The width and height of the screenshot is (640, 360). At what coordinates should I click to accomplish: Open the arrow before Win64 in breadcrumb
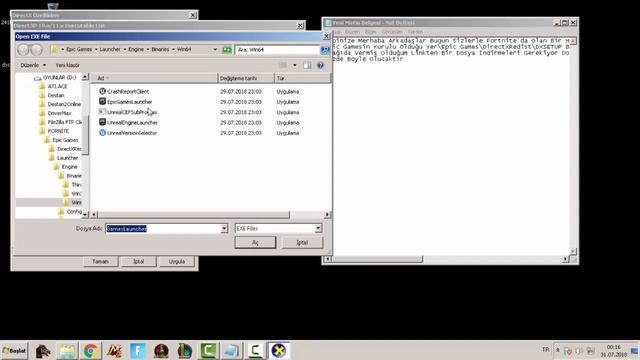pyautogui.click(x=173, y=49)
